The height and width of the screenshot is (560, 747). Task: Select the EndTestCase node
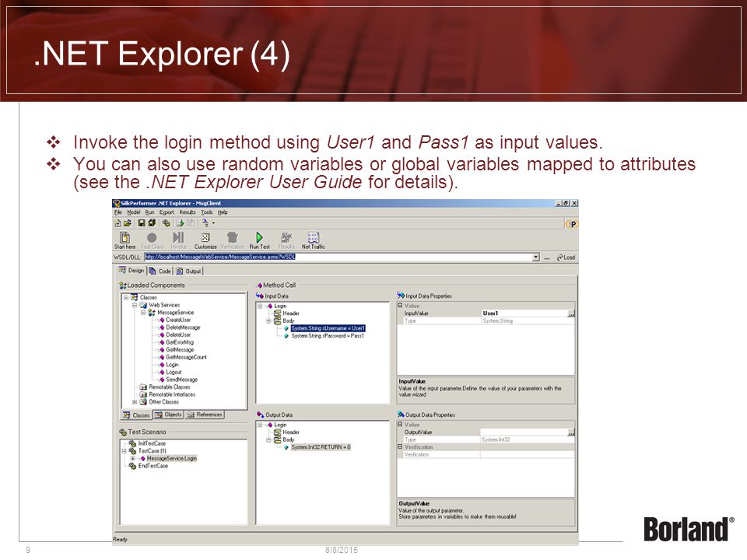point(153,466)
